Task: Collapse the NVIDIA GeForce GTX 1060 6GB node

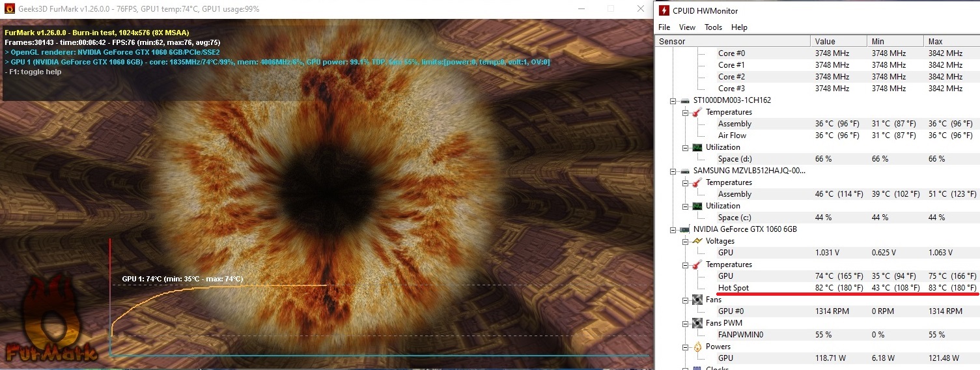Action: click(674, 229)
